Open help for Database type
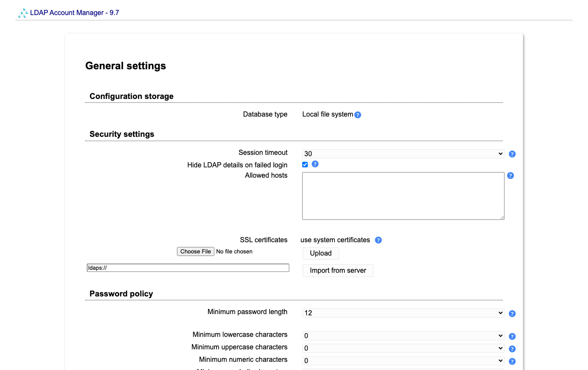This screenshot has width=588, height=370. pyautogui.click(x=358, y=115)
